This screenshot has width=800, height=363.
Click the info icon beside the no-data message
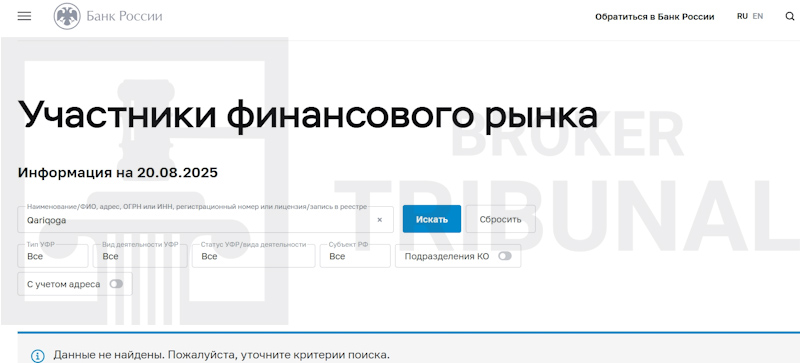pos(38,356)
